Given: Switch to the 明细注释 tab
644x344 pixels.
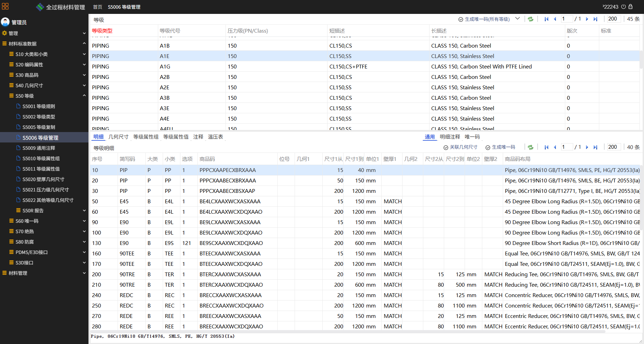Looking at the screenshot, I should click(x=450, y=137).
